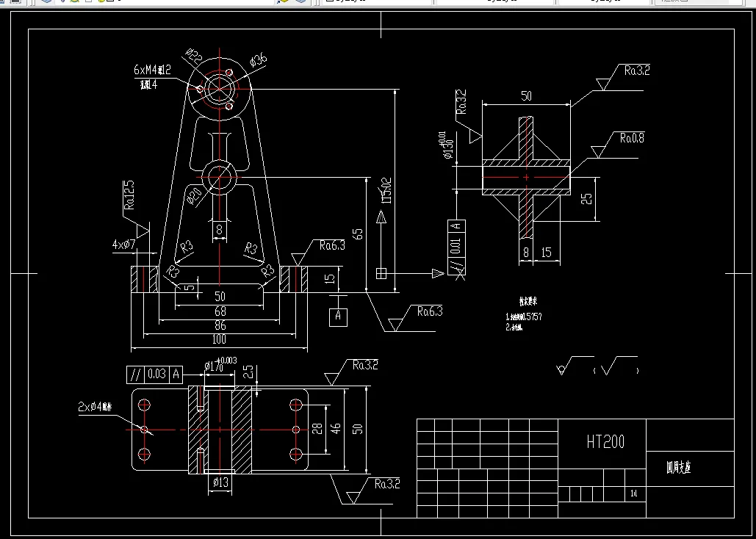
Task: Click the 6xM4 thread callout text
Action: click(x=152, y=70)
